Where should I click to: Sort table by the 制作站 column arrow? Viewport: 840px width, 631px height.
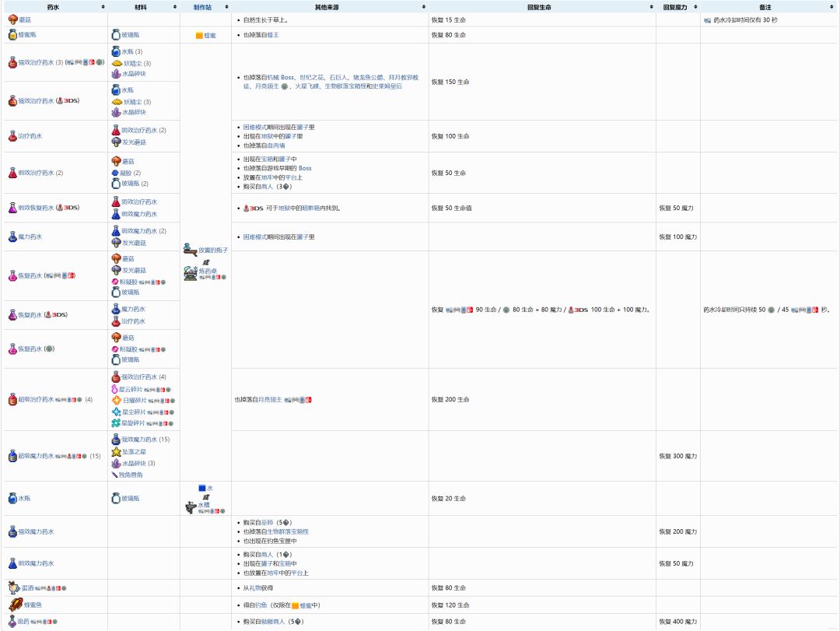[226, 7]
